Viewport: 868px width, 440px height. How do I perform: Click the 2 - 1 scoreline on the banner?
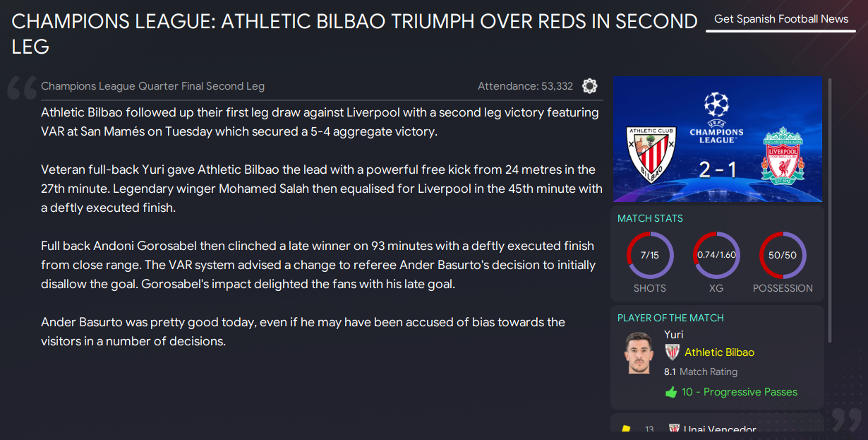(x=718, y=170)
